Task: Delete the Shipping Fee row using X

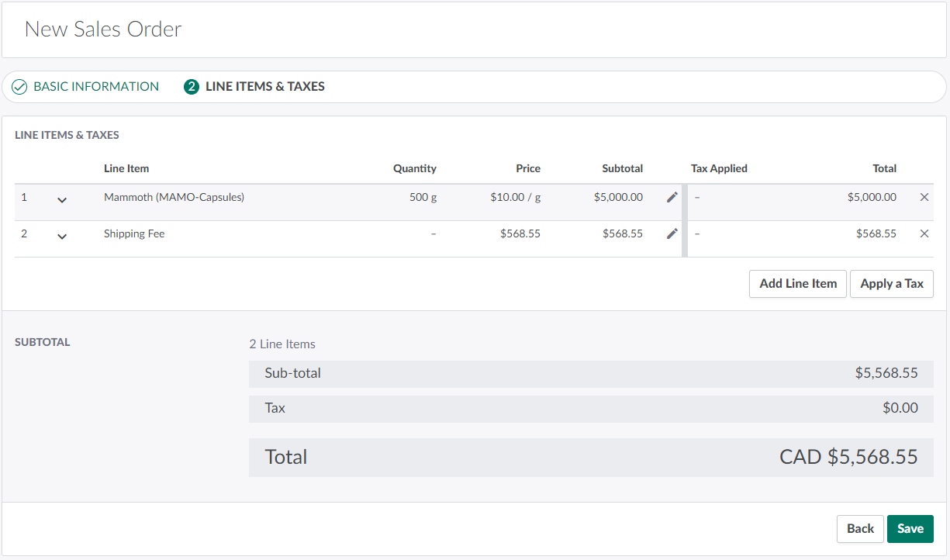Action: 924,233
